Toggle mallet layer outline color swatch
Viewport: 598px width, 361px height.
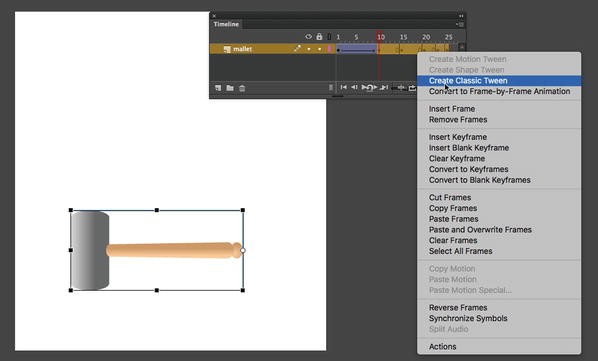click(329, 49)
